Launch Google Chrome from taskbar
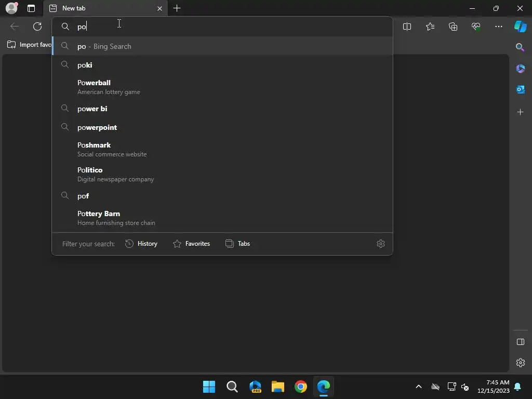The image size is (532, 399). click(x=301, y=387)
